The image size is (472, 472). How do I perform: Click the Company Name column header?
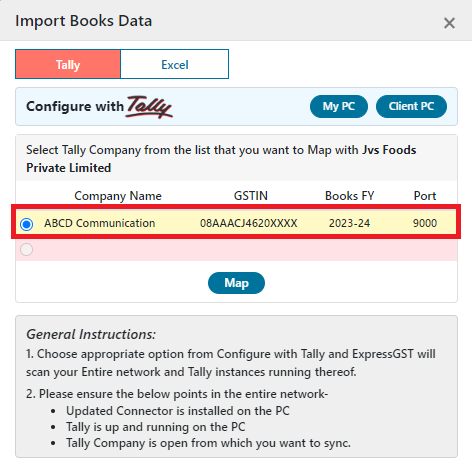[x=118, y=196]
